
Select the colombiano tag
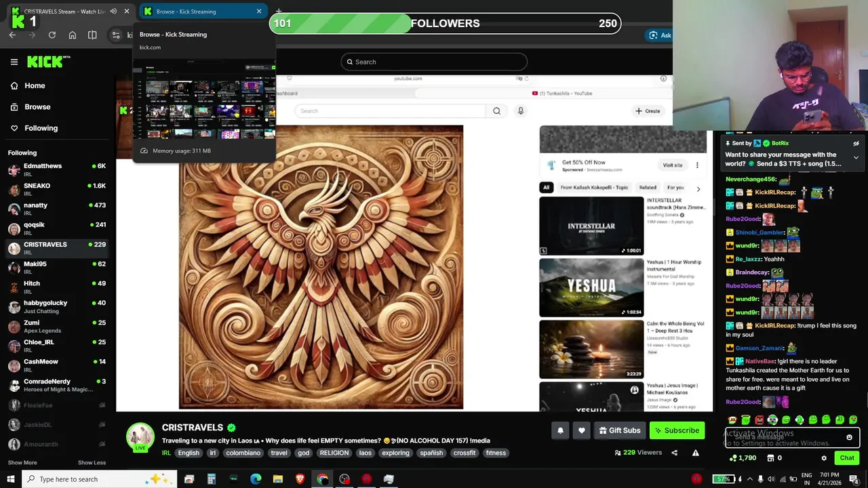243,453
